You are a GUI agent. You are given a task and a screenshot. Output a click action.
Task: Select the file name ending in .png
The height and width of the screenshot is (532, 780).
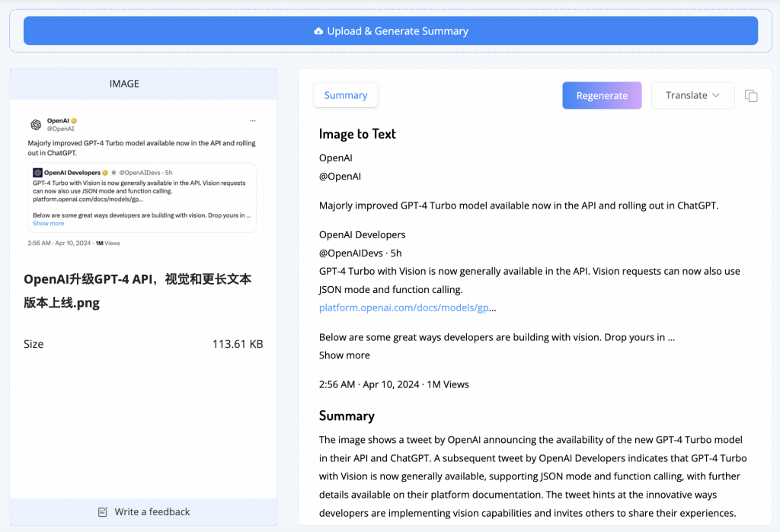(137, 291)
